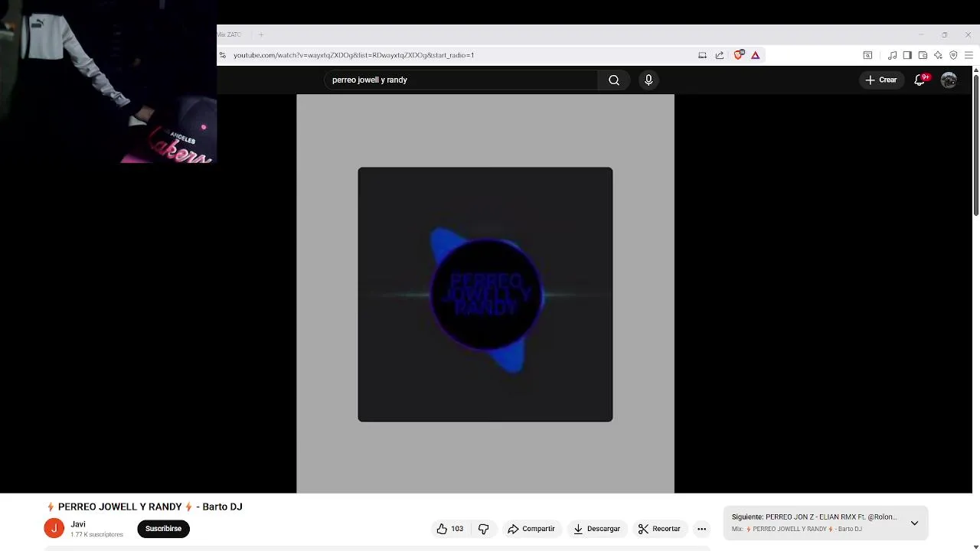Click the browser address bar URL
This screenshot has height=551, width=980.
[354, 55]
